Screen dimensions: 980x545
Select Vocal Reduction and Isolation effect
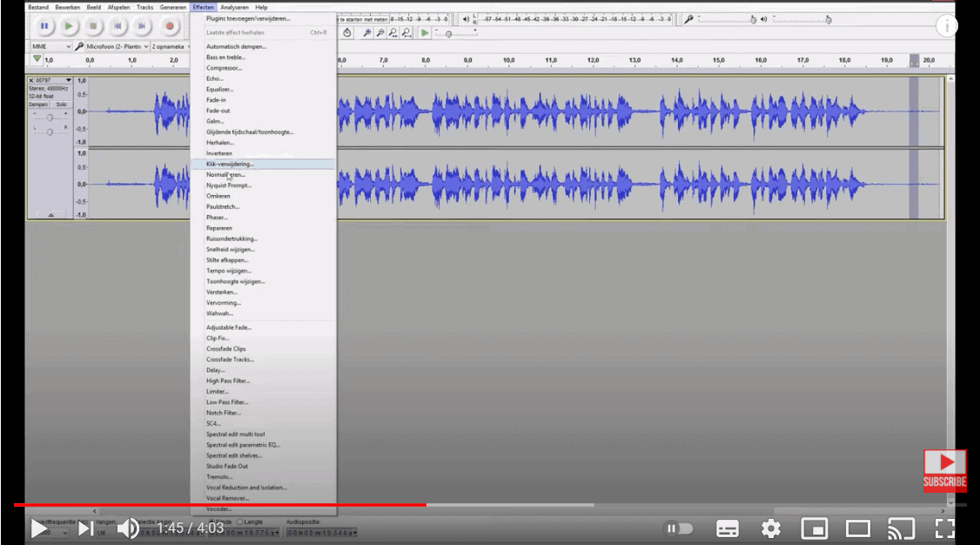(x=263, y=488)
